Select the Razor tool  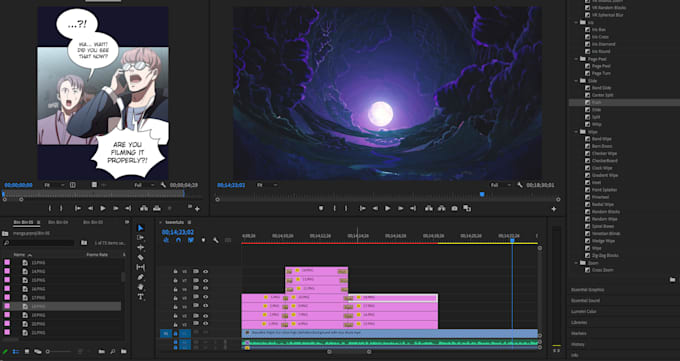click(x=141, y=257)
